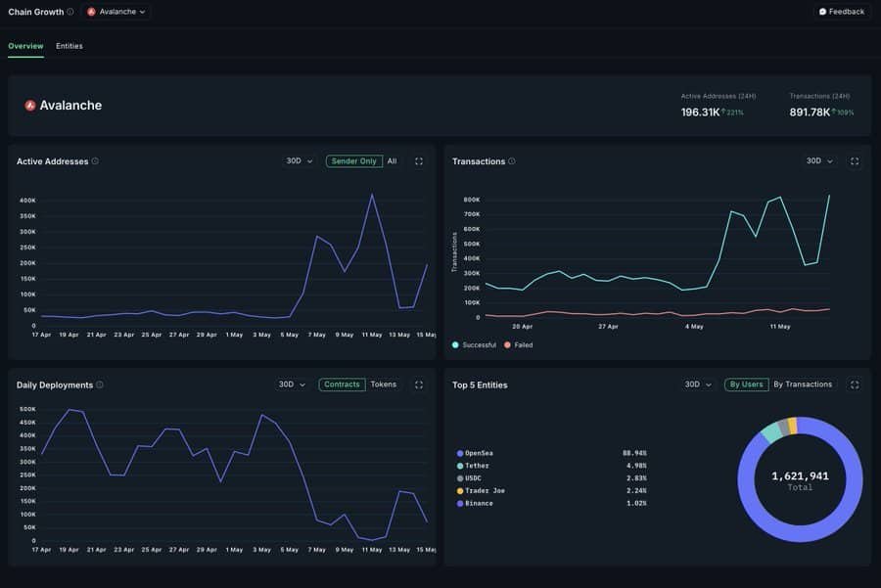Viewport: 881px width, 588px height.
Task: Expand the Transactions chart to fullscreen
Action: [x=854, y=161]
